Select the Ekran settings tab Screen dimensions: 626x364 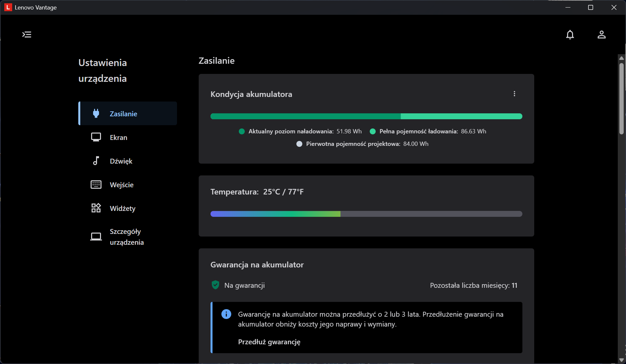118,138
